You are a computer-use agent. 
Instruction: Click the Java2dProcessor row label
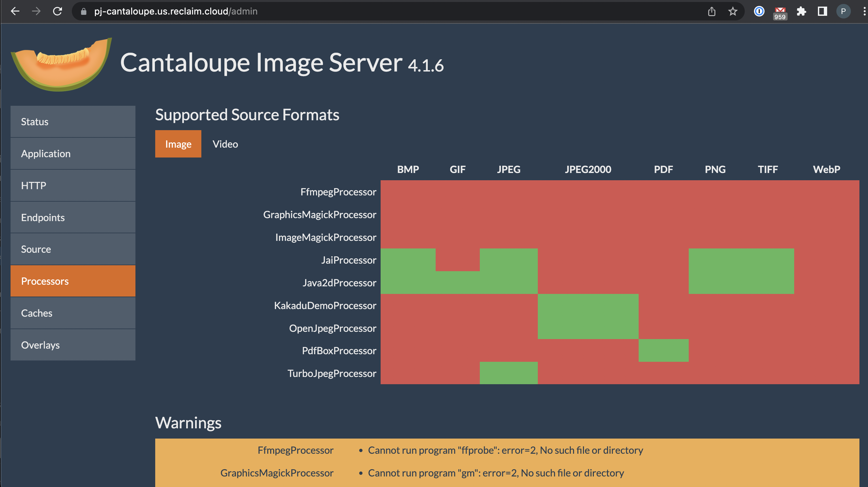tap(339, 282)
